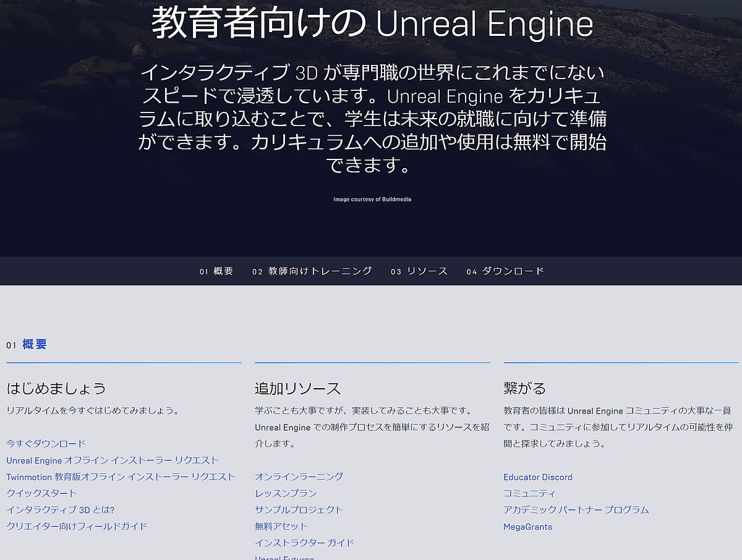Open the インタラクティブ 3D とは? link
Screen dimensions: 742x560
[61, 509]
